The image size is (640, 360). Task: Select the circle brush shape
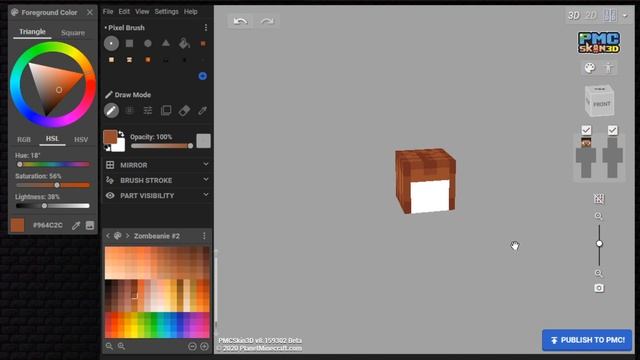[x=148, y=43]
